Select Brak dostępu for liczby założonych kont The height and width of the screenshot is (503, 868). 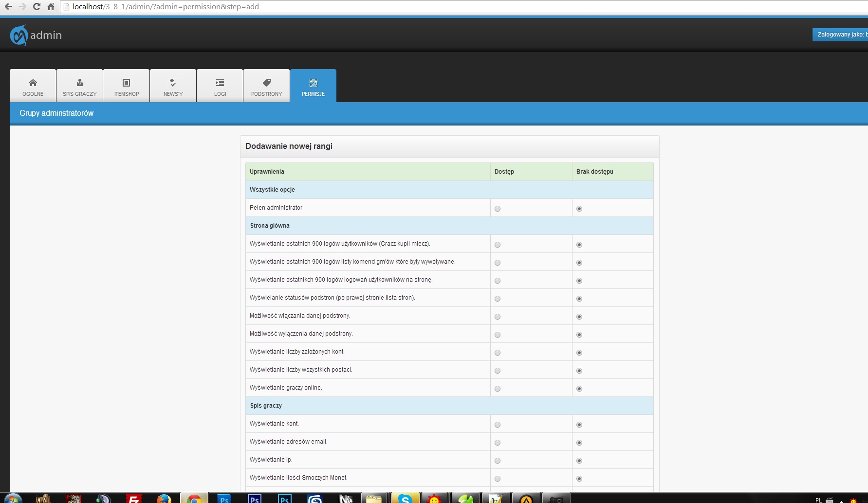click(x=579, y=353)
